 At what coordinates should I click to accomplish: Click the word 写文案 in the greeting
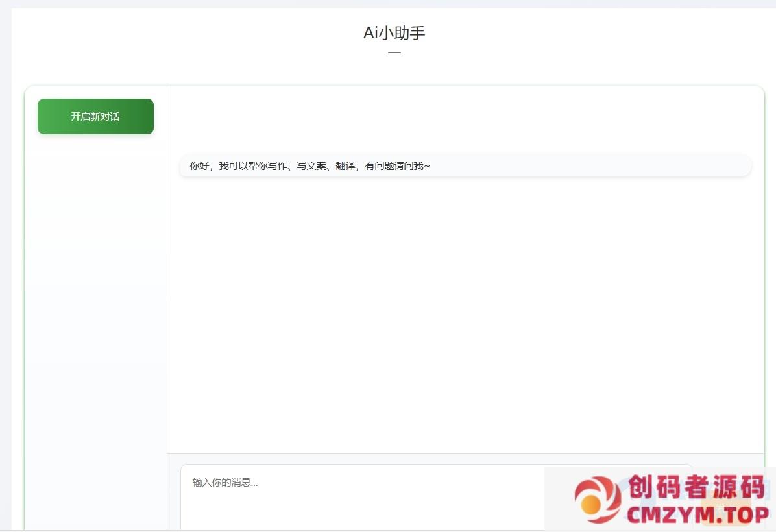(311, 166)
